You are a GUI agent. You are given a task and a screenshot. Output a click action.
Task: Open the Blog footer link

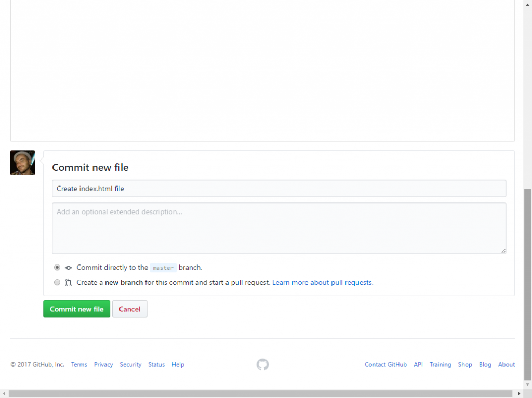(485, 364)
